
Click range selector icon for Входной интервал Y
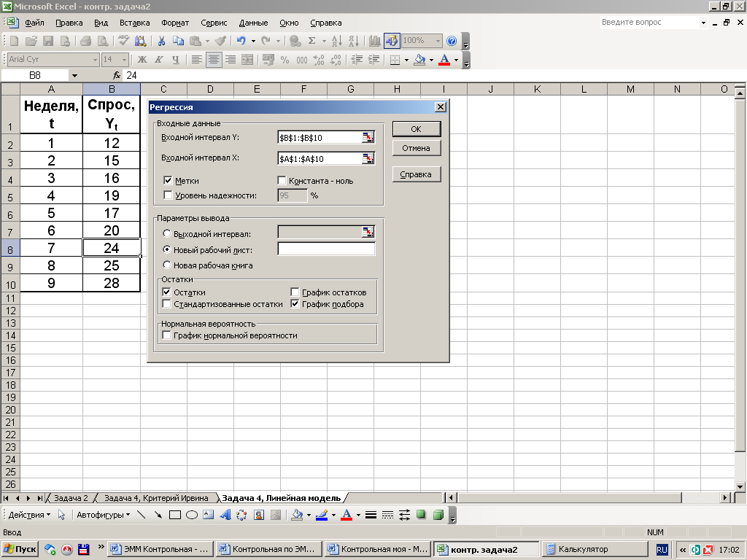pyautogui.click(x=368, y=138)
